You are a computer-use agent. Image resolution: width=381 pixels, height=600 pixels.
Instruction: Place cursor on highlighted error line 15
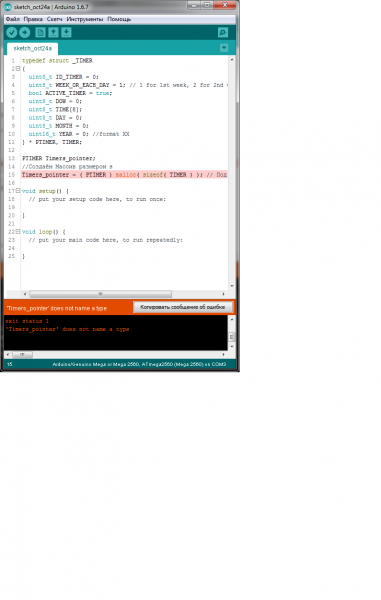point(124,174)
